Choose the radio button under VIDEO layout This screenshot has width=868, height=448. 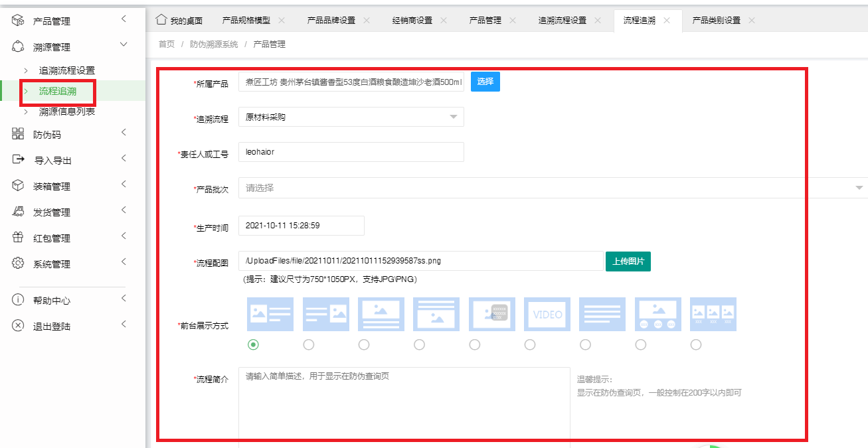pyautogui.click(x=529, y=344)
